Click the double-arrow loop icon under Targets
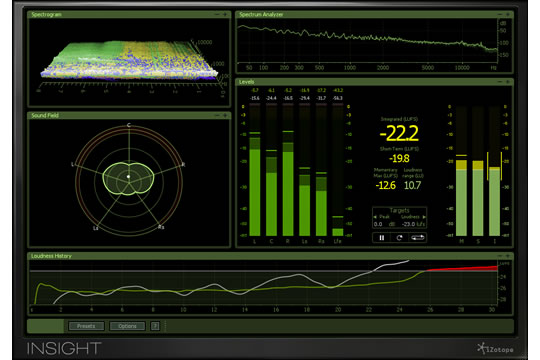Viewport: 540px width, 360px height. tap(417, 238)
